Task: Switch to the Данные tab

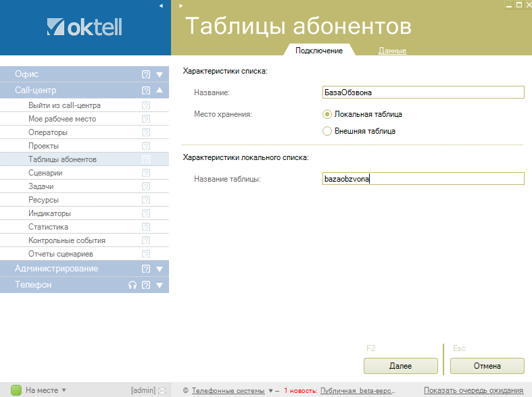Action: [x=392, y=51]
